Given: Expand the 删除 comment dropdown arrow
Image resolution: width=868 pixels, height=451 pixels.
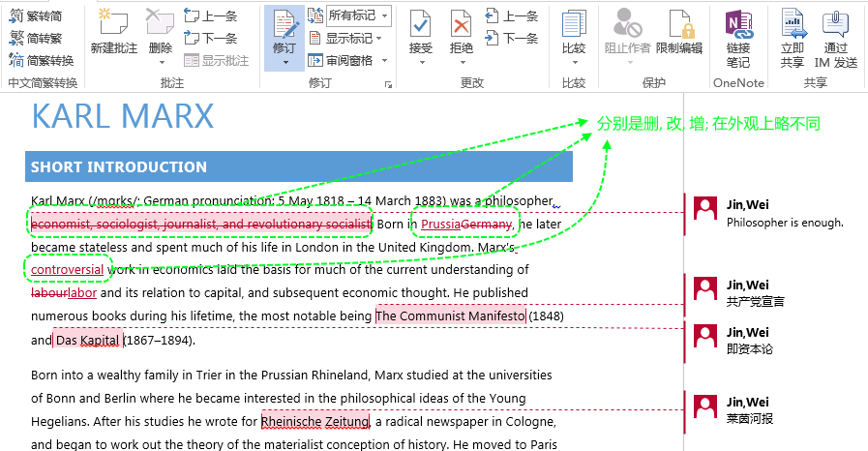Looking at the screenshot, I should 161,63.
